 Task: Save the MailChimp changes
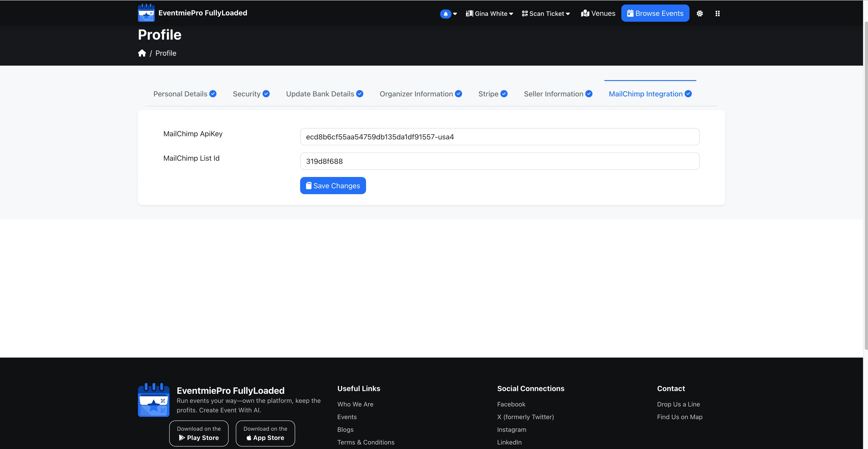(333, 185)
